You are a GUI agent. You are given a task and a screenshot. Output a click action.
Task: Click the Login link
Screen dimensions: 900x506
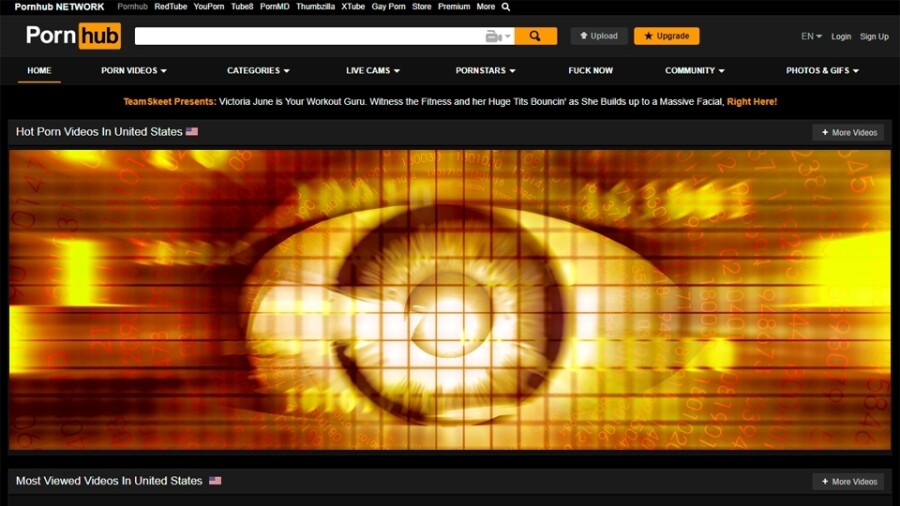[x=841, y=36]
